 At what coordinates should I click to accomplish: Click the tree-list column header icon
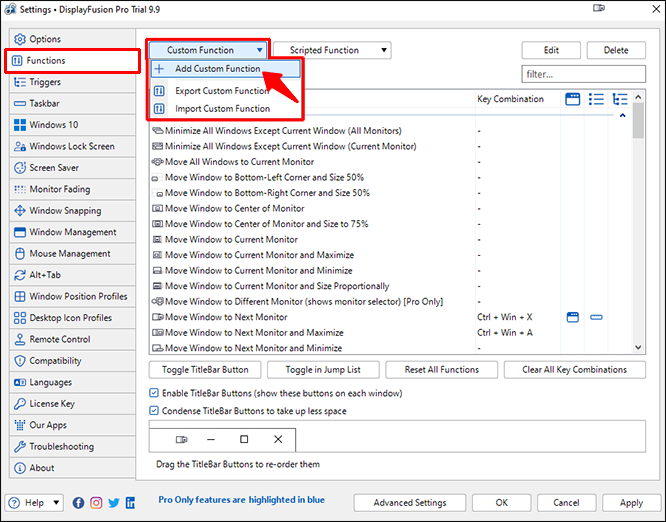pyautogui.click(x=620, y=99)
